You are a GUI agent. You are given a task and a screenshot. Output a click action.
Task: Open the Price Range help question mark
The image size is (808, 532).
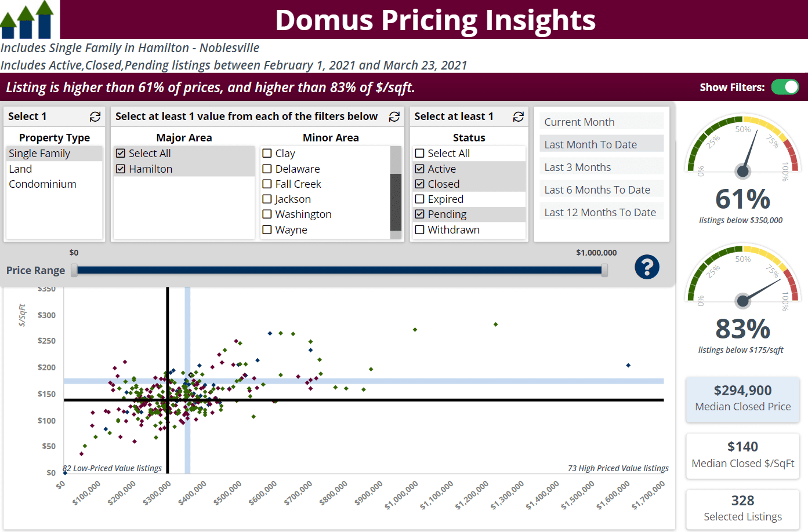[647, 268]
